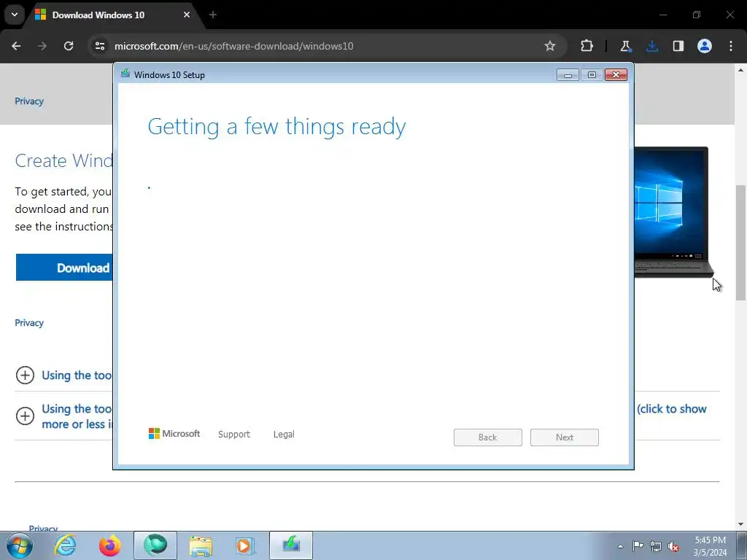Switch to the teal browser taskbar app

pyautogui.click(x=155, y=545)
